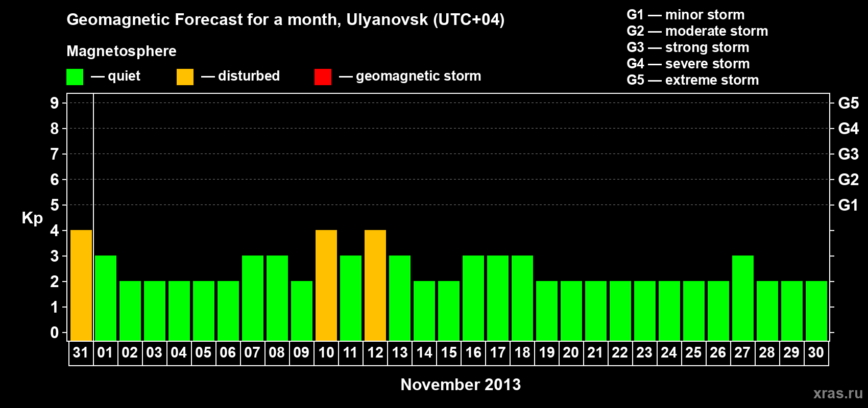
Task: Click the orange disturbed legend swatch
Action: tap(185, 77)
